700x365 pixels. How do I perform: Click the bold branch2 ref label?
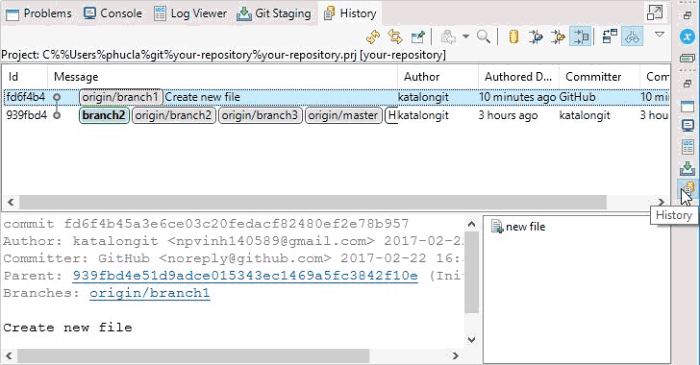coord(104,115)
